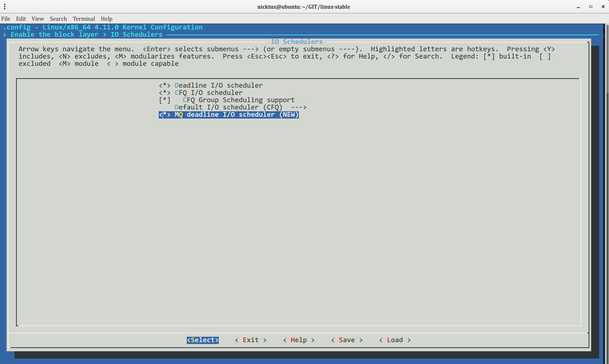Image resolution: width=609 pixels, height=364 pixels.
Task: Open the File menu
Action: coord(6,19)
